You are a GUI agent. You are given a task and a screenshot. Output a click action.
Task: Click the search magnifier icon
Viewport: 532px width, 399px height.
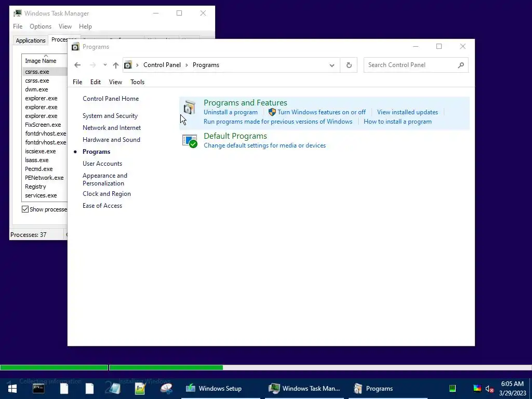point(461,65)
